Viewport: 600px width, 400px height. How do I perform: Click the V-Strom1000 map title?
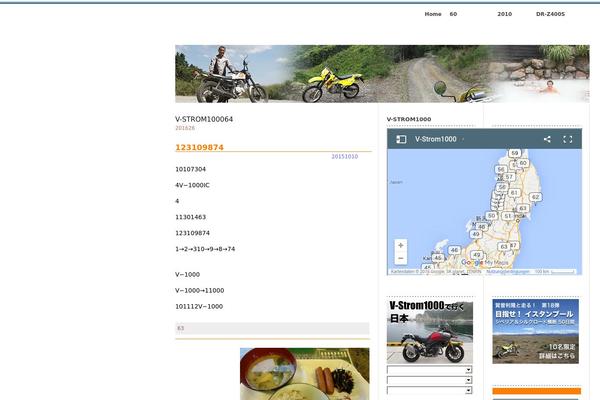point(435,139)
